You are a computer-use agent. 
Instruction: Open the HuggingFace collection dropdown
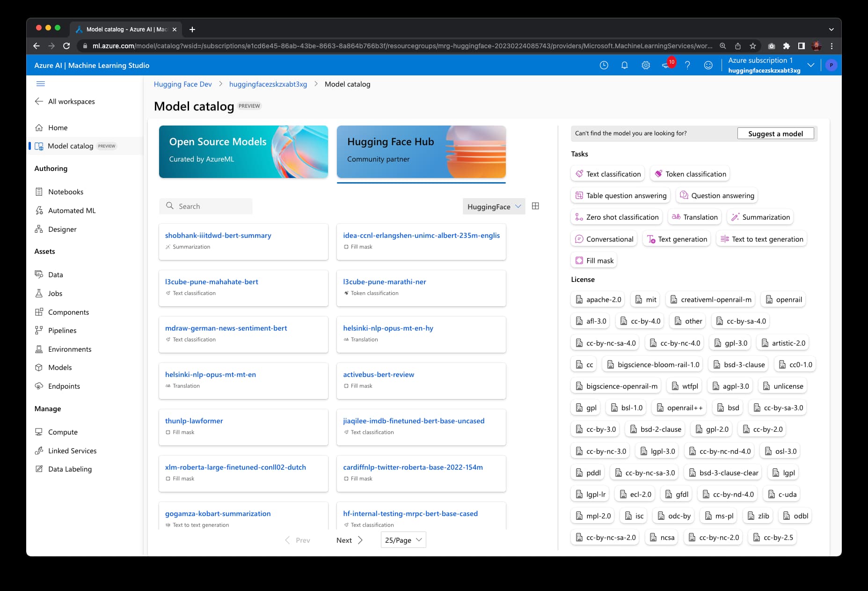point(494,207)
